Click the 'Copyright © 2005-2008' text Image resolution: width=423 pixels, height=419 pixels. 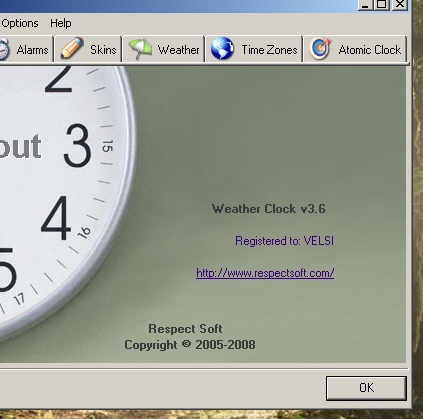pos(190,345)
